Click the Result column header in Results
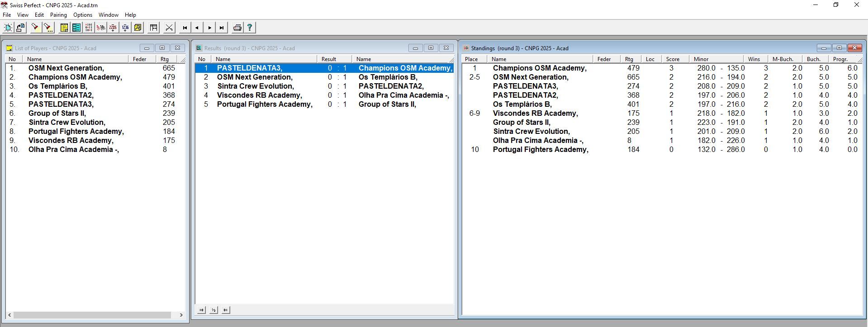Image resolution: width=868 pixels, height=327 pixels. tap(334, 59)
